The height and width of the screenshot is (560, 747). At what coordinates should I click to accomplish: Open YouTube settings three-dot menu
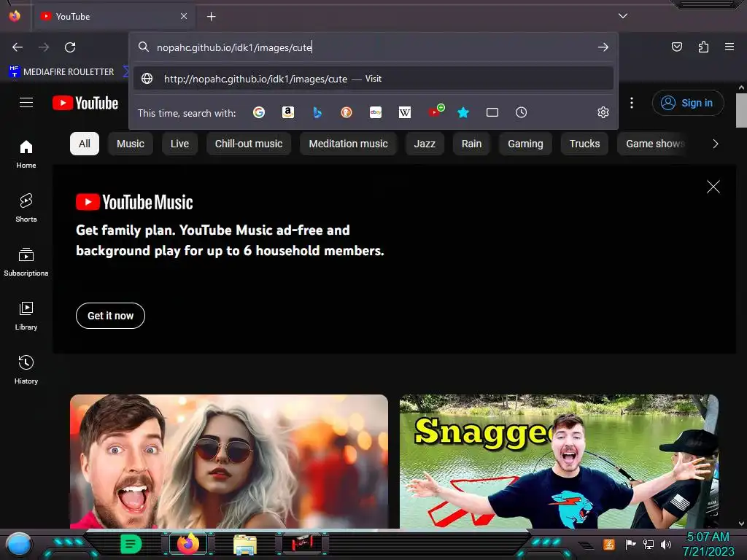point(632,103)
